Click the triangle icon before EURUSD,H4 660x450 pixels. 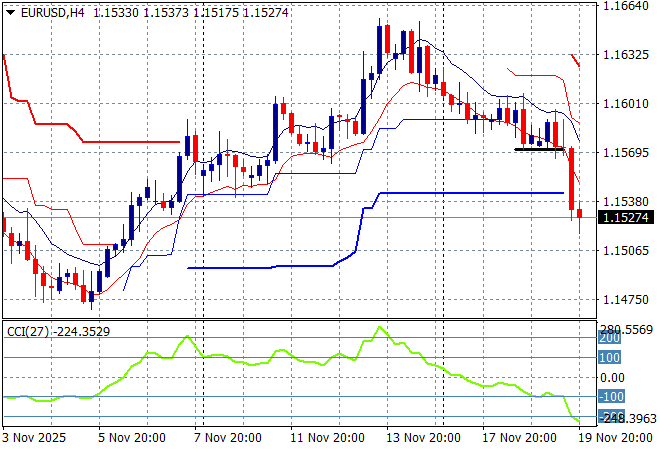(10, 11)
